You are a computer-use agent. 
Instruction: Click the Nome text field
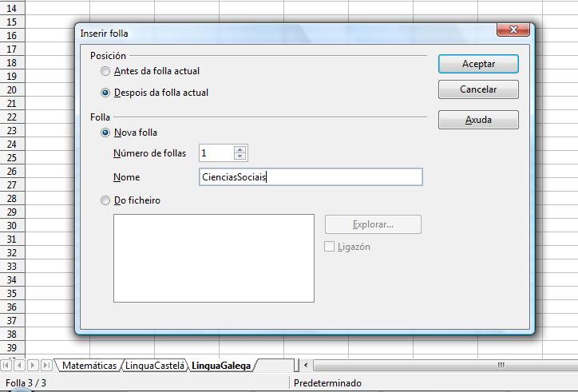coord(311,177)
